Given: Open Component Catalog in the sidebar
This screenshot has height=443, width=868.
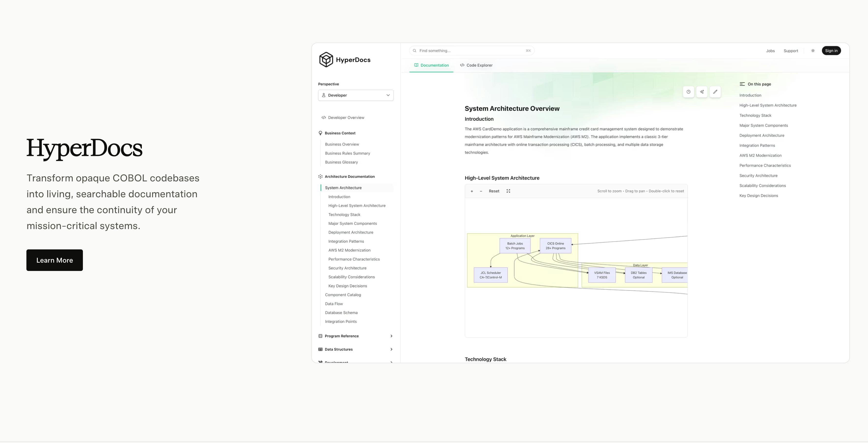Looking at the screenshot, I should pos(343,295).
